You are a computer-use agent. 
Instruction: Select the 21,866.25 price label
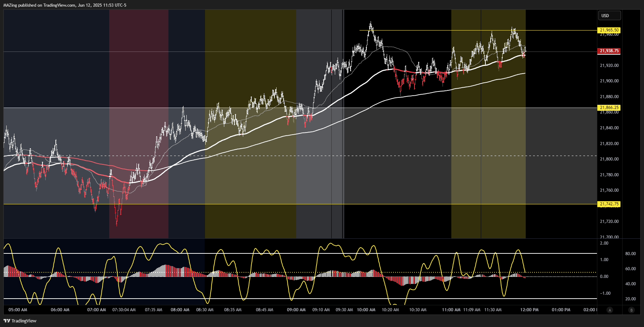609,108
